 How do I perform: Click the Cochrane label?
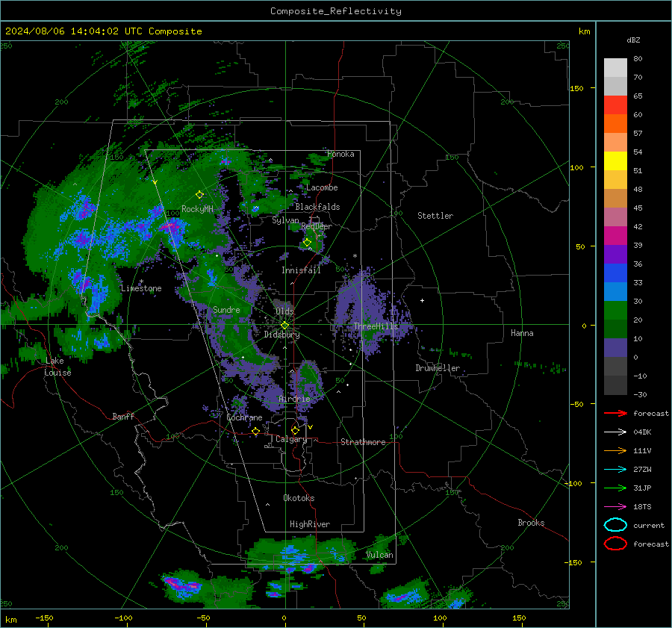point(244,417)
